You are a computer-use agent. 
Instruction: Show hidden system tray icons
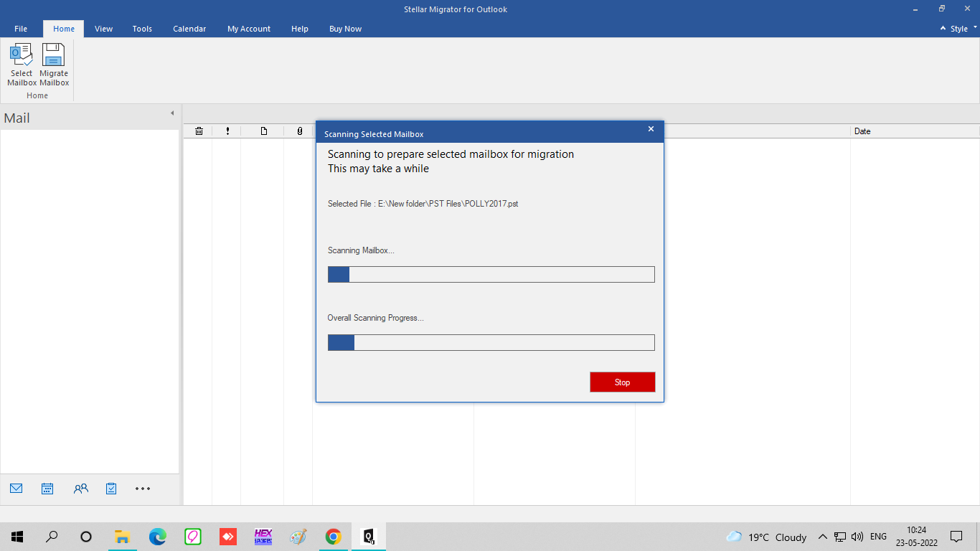click(823, 537)
